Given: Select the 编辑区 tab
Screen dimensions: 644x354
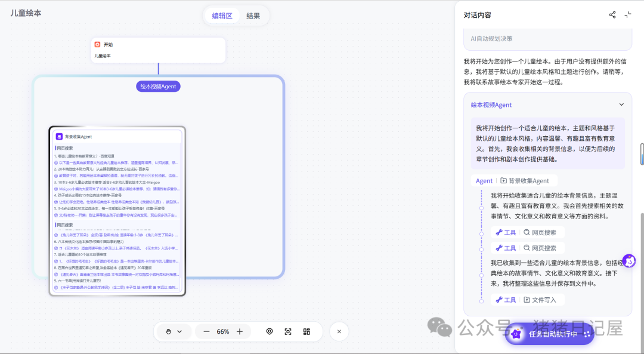Looking at the screenshot, I should click(x=221, y=16).
